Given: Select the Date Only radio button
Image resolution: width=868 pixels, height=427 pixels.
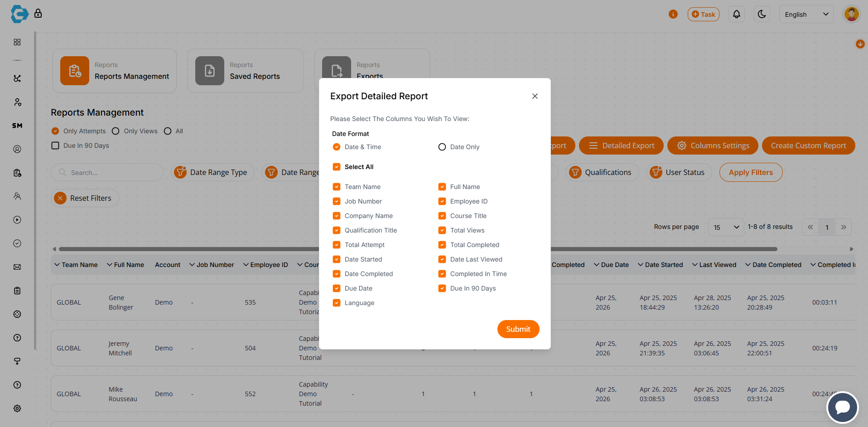Looking at the screenshot, I should [x=442, y=147].
